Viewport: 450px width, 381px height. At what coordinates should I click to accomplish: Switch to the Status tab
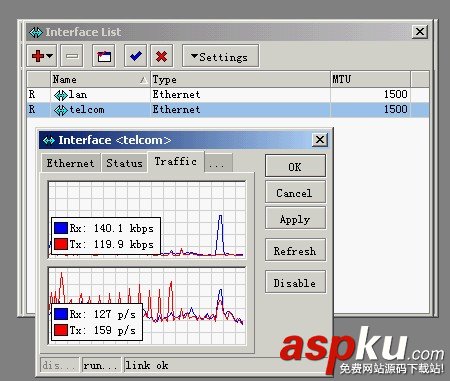point(124,163)
